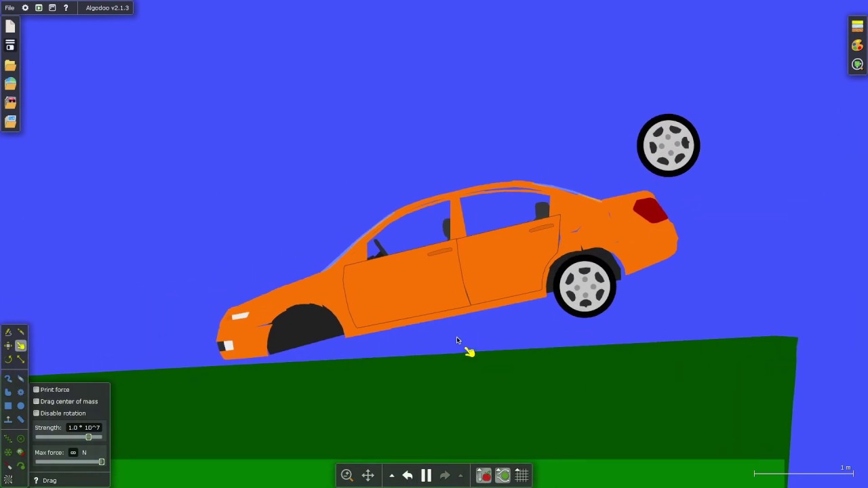This screenshot has width=868, height=488.
Task: Select the Tracer tool
Action: click(x=20, y=466)
